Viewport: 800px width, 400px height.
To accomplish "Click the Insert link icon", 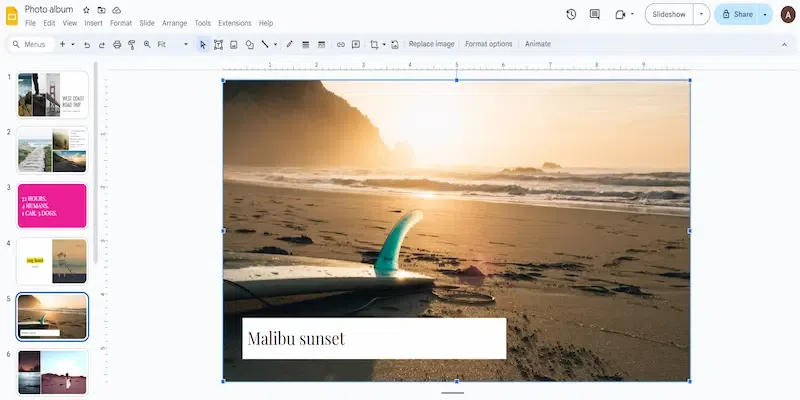I will 340,45.
